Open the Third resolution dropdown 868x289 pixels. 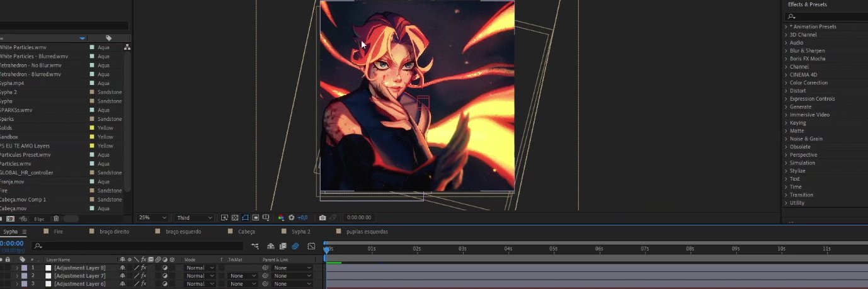194,217
